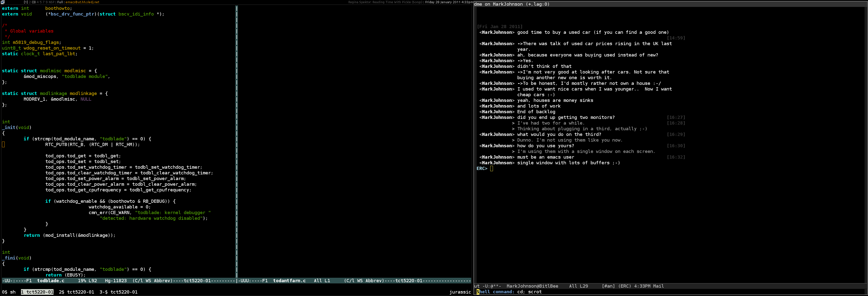868x296 pixels.
Task: Click the window manager icon at top-left
Action: [x=3, y=2]
